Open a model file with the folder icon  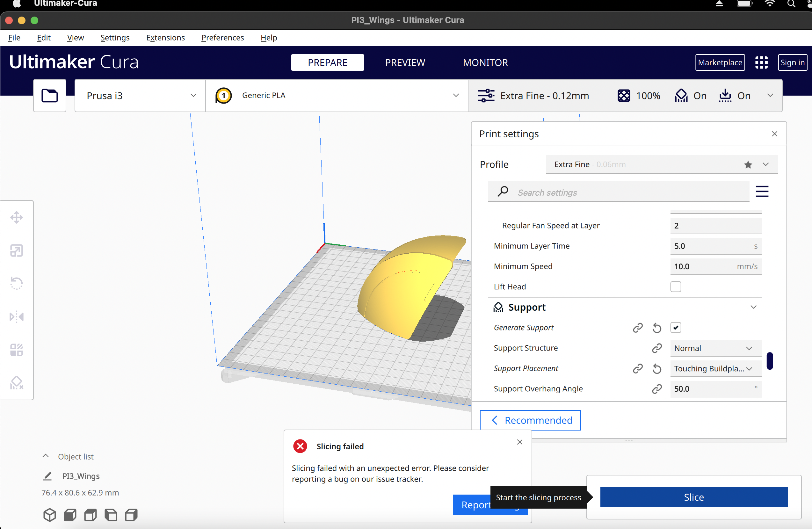(49, 96)
